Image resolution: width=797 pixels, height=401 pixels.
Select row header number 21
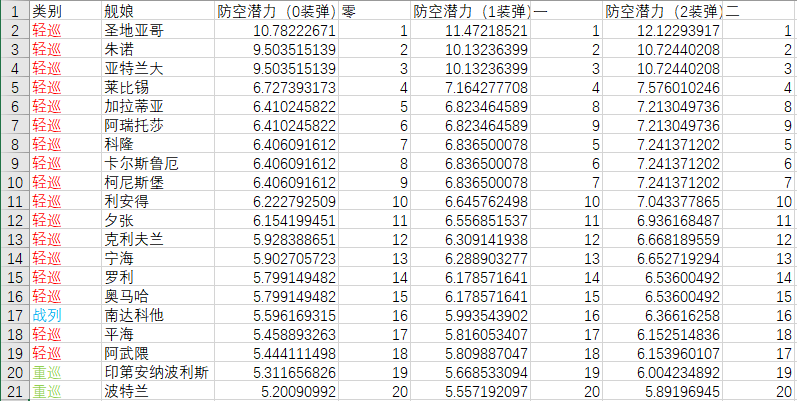tap(14, 392)
